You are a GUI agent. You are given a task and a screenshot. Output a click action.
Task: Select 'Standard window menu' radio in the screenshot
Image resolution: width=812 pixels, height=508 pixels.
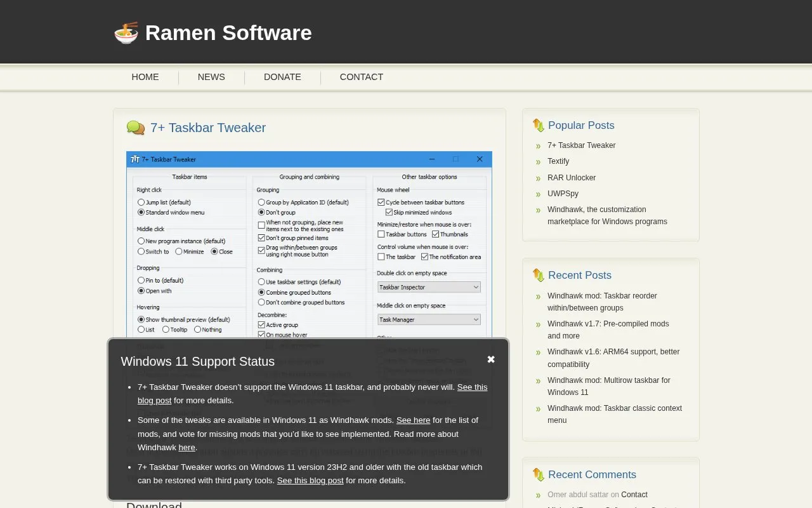click(x=141, y=213)
